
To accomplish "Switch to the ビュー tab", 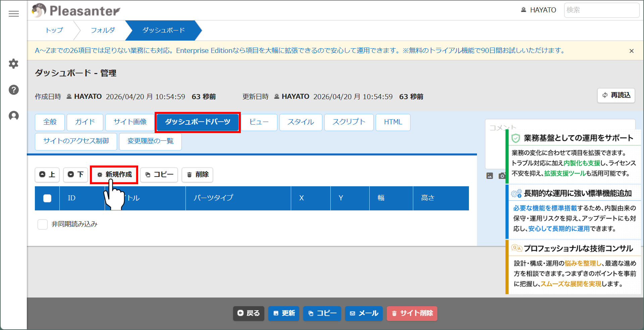I will 259,122.
